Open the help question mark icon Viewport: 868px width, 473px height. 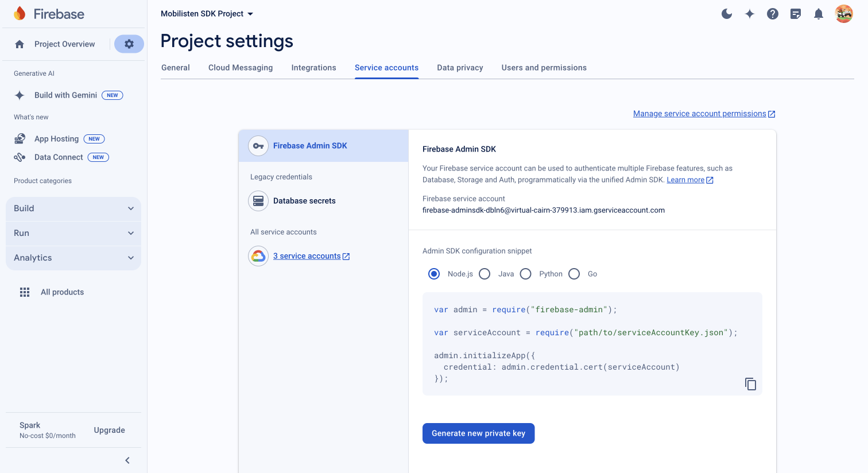tap(773, 14)
